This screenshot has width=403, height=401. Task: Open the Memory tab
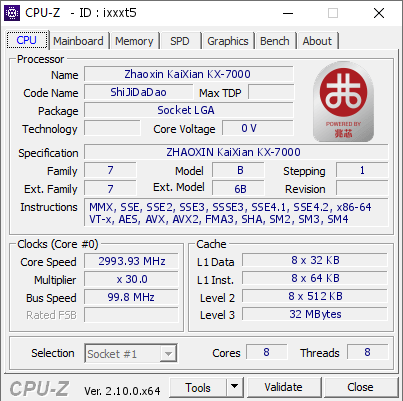pos(134,41)
